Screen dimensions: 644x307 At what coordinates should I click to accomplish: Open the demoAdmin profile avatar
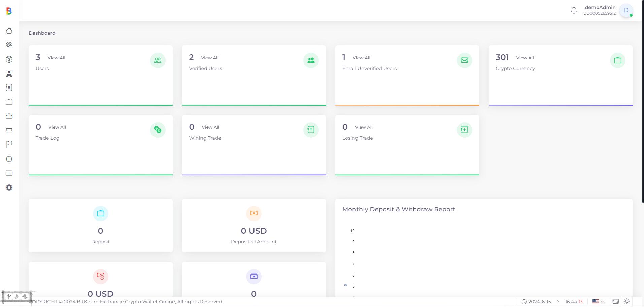(626, 10)
